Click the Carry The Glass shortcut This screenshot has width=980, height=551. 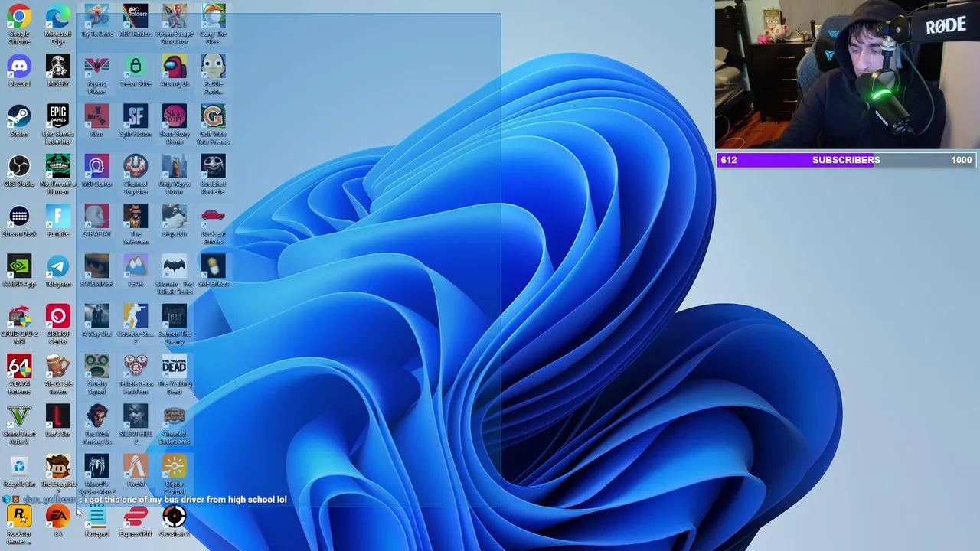(x=214, y=24)
